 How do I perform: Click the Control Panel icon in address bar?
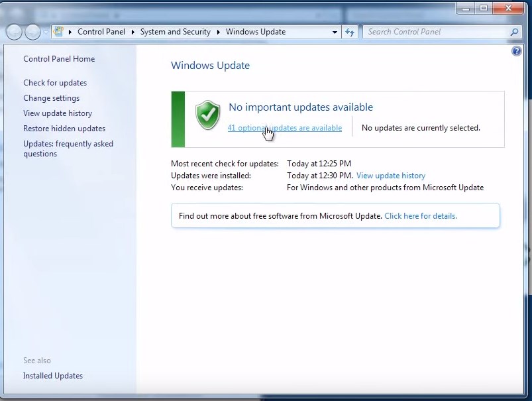tap(58, 32)
